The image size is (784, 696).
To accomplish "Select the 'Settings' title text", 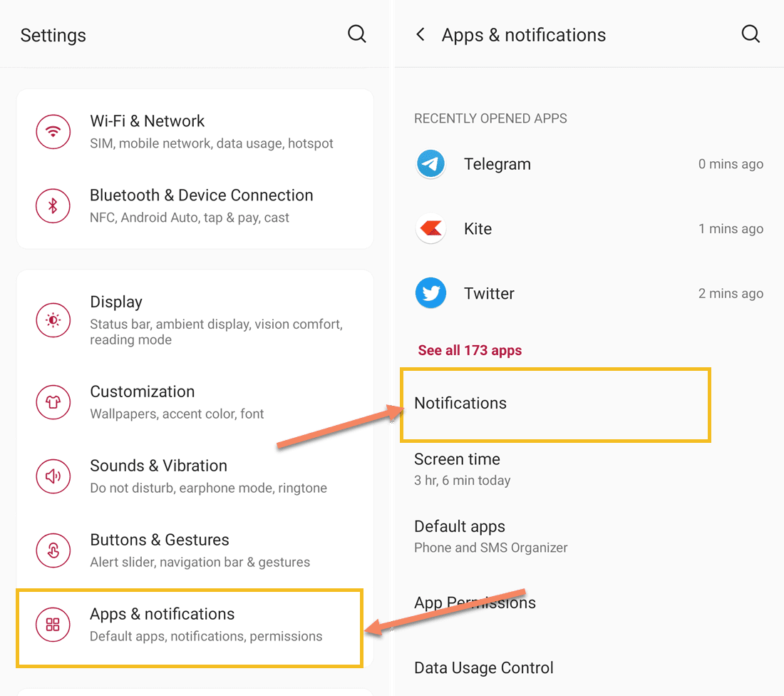I will (x=53, y=36).
